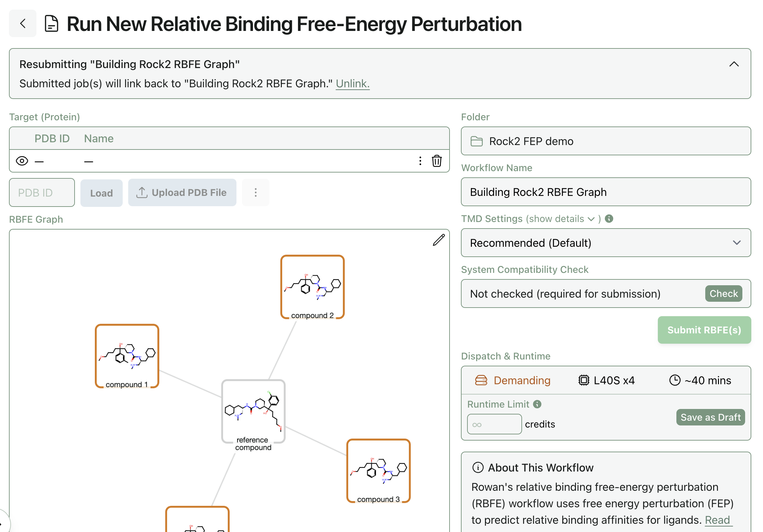Click the clock icon next to ~40 mins
Screen dimensions: 763x532
[675, 380]
